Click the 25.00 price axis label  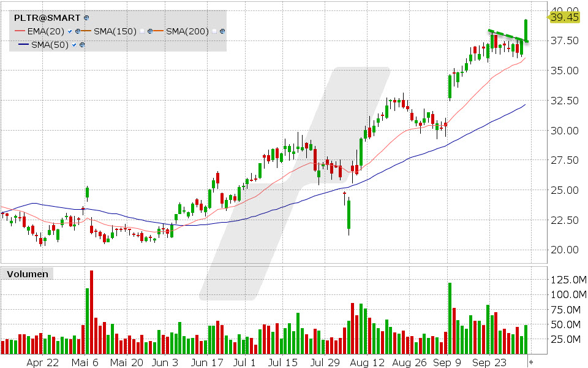tap(564, 190)
